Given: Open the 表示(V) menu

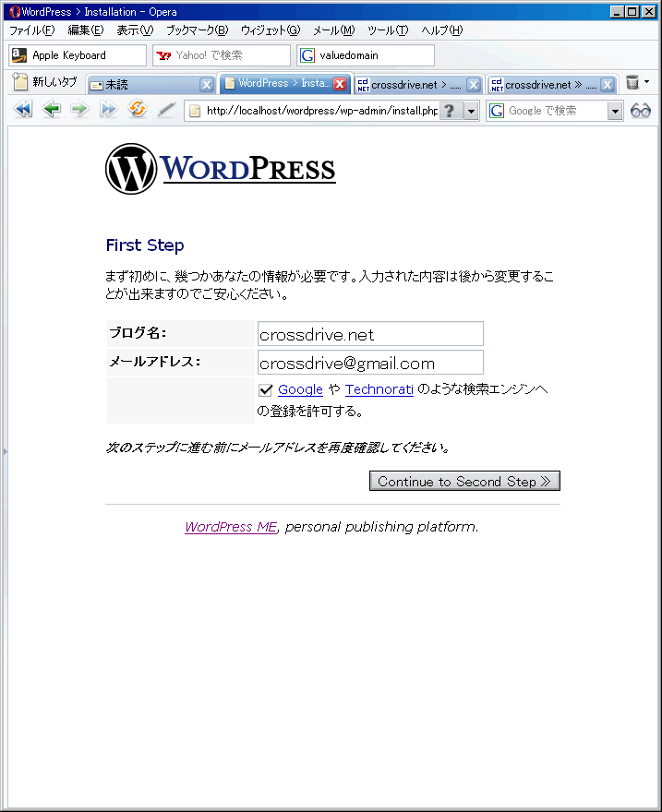Looking at the screenshot, I should click(135, 30).
